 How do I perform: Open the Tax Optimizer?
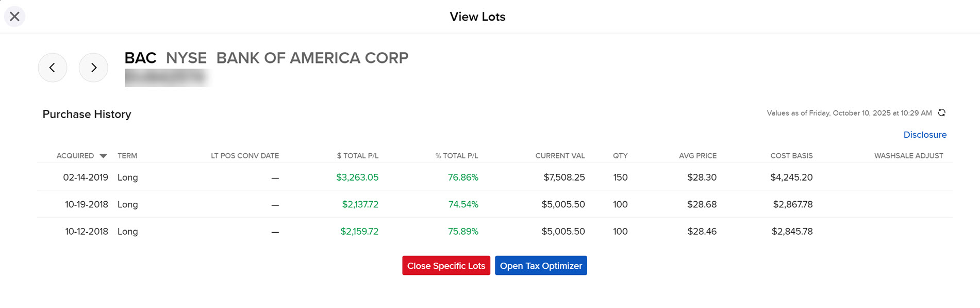[x=541, y=266]
